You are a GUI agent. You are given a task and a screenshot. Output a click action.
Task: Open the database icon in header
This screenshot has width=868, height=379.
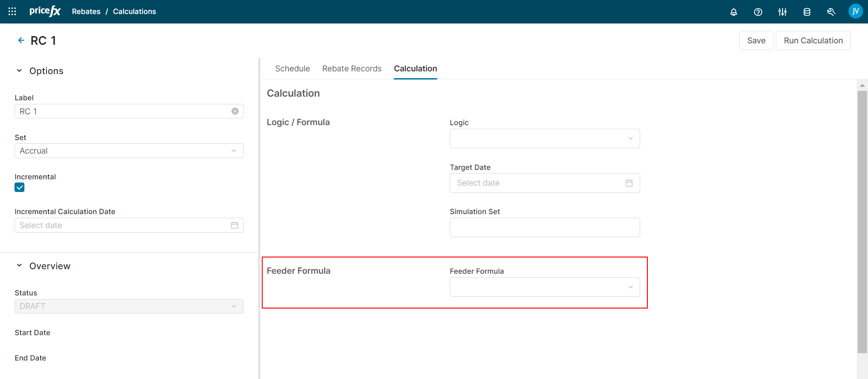point(807,12)
